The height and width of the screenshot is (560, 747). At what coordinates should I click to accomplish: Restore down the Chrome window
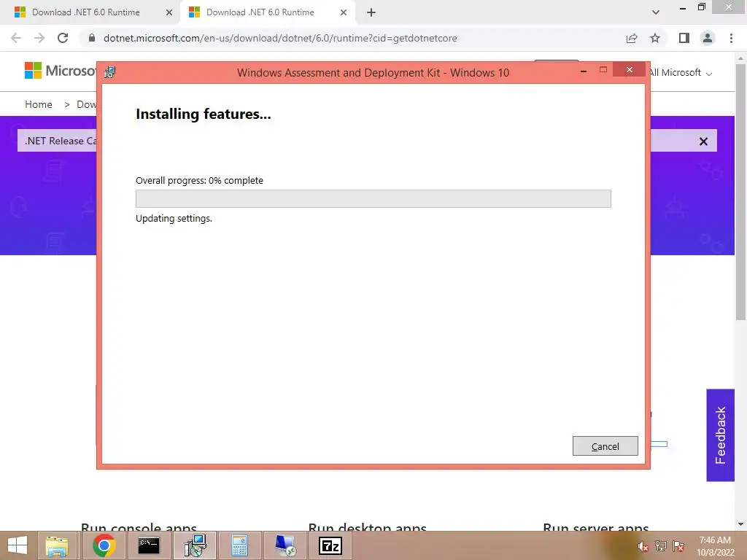(701, 7)
